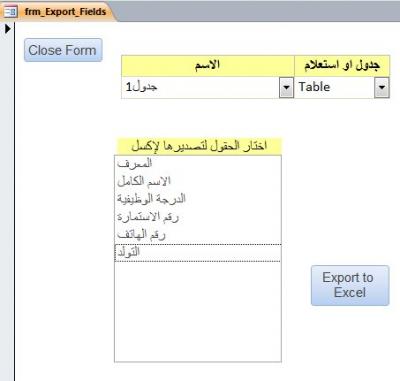Select رقم الاستمارة in the fields list

(198, 217)
